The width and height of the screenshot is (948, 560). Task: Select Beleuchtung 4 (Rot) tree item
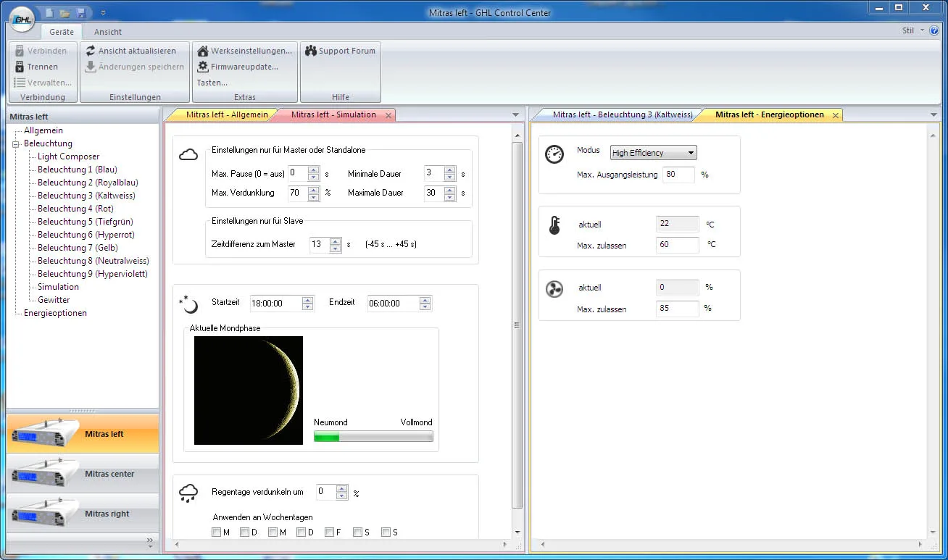75,209
